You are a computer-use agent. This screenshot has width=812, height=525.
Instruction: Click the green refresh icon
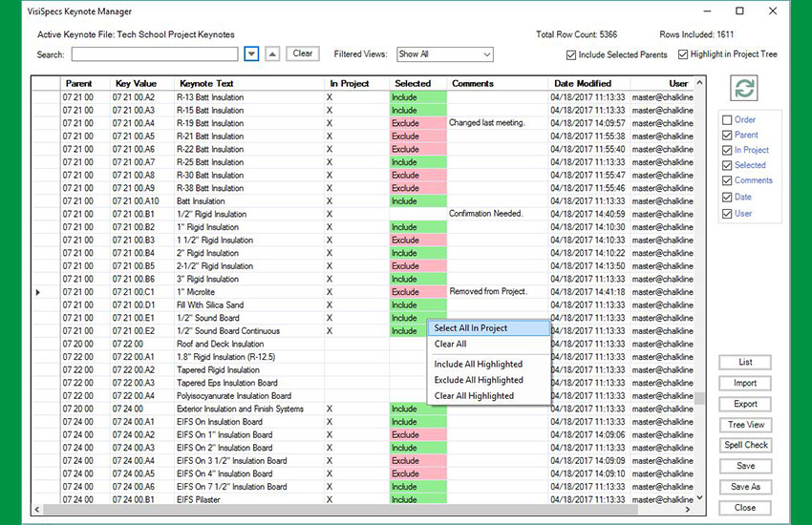pyautogui.click(x=744, y=89)
